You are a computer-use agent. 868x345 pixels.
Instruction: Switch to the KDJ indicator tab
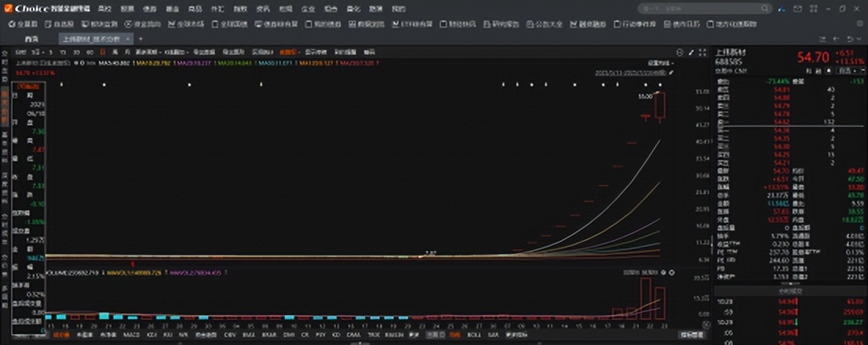click(x=151, y=335)
